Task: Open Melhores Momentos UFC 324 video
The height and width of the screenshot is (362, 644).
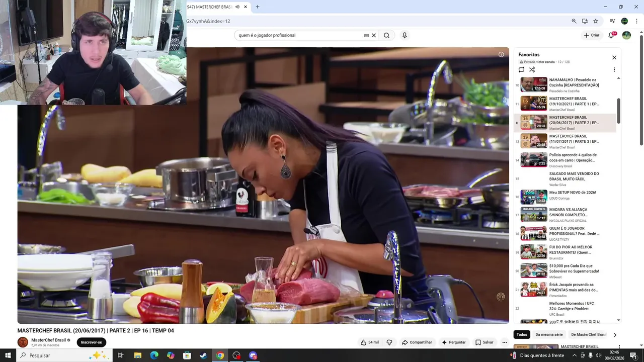Action: (565, 309)
